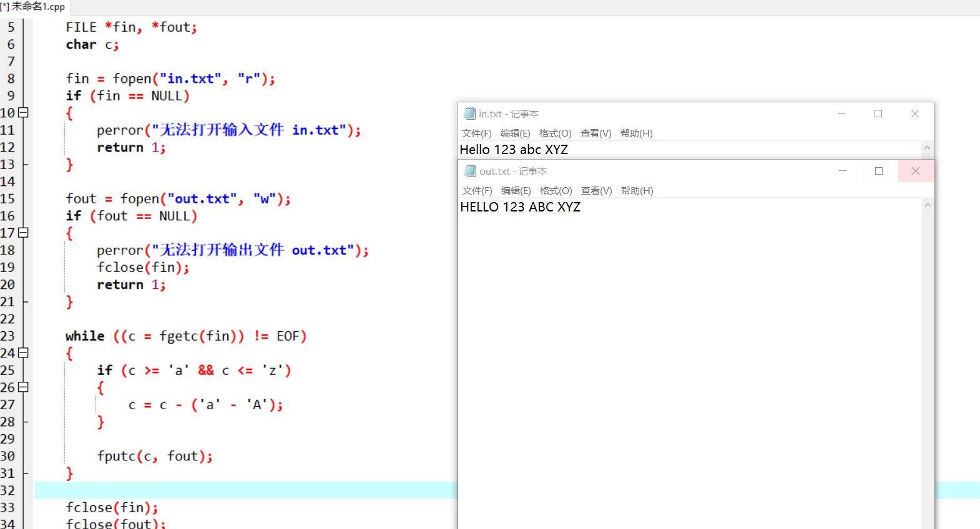
Task: Open 编辑(E) menu in out.txt Notepad
Action: (516, 190)
